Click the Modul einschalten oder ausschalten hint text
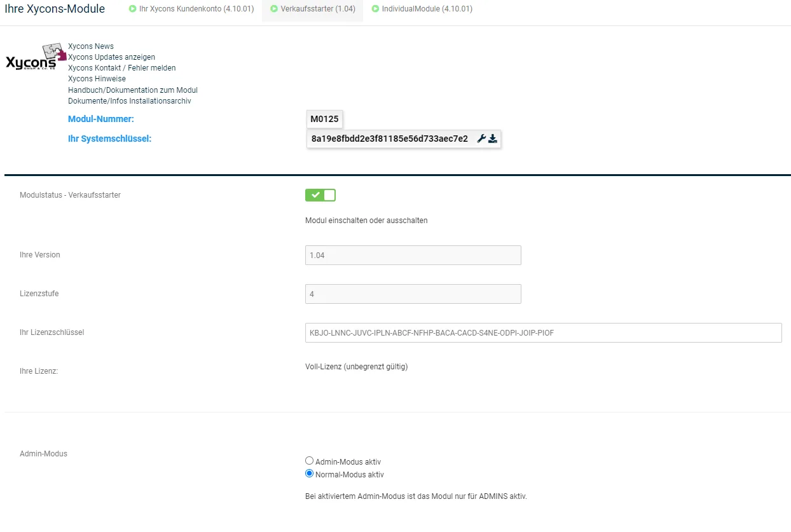Viewport: 791px width, 532px height. click(366, 221)
